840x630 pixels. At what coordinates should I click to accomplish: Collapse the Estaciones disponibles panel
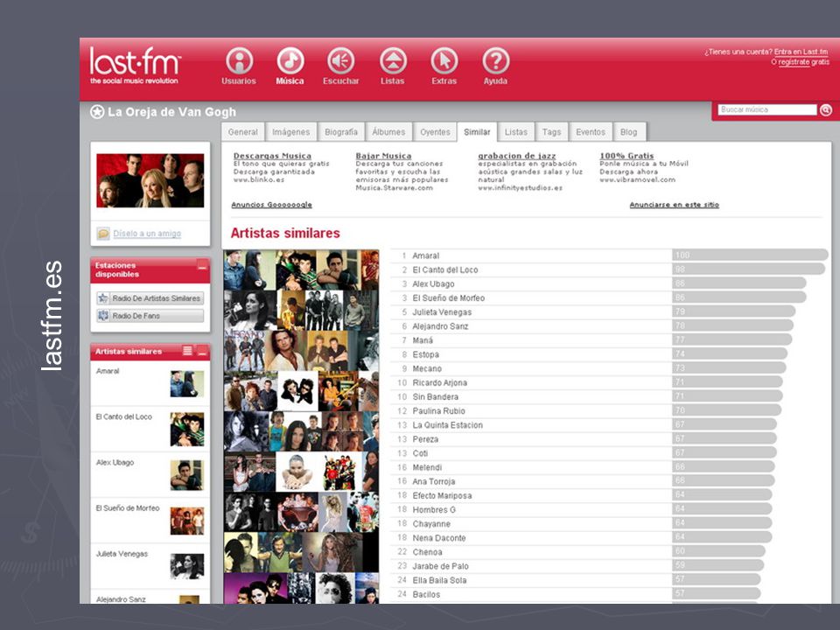coord(202,264)
